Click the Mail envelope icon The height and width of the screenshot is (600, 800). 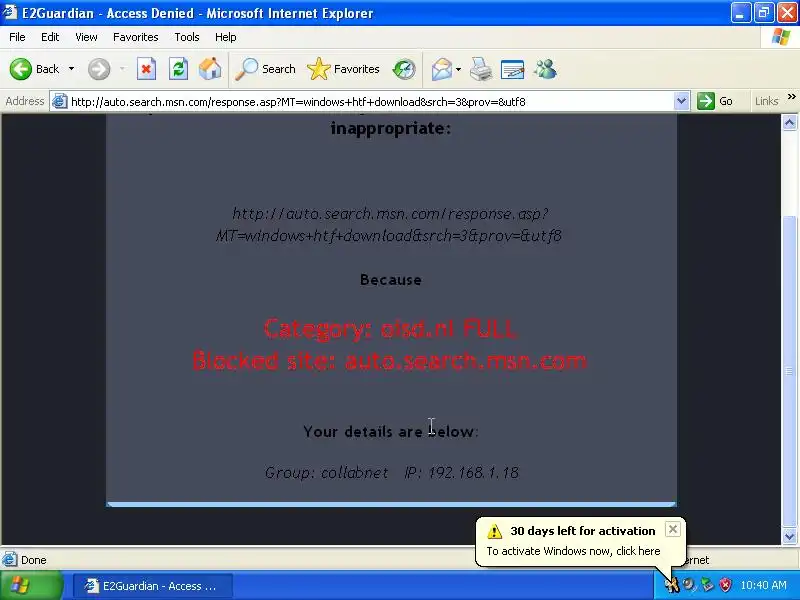pos(441,69)
